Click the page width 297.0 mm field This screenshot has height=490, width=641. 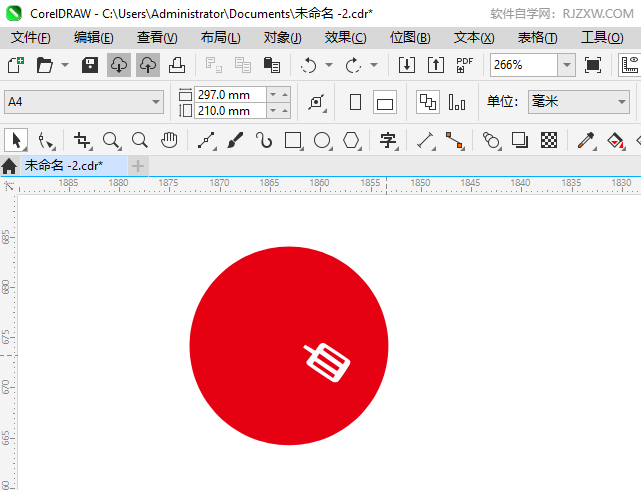coord(230,94)
